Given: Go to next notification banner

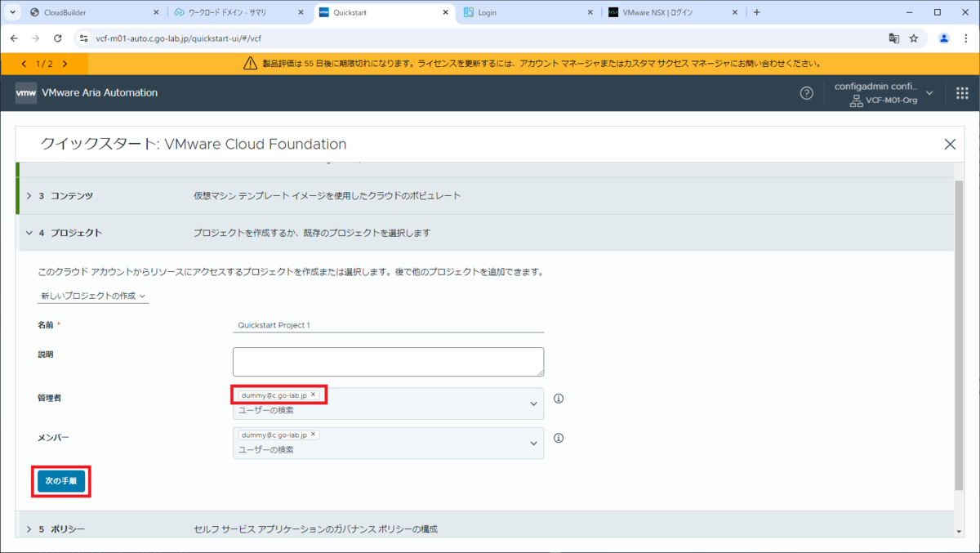Looking at the screenshot, I should 64,64.
